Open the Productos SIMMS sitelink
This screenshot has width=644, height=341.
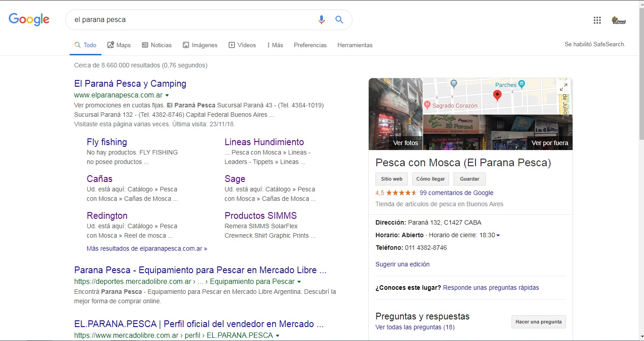260,216
